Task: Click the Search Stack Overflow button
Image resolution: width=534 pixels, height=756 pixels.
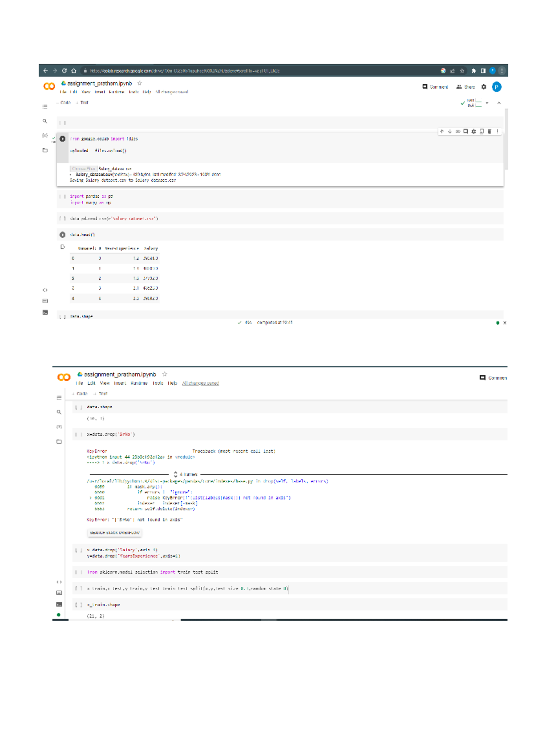Action: pyautogui.click(x=115, y=532)
